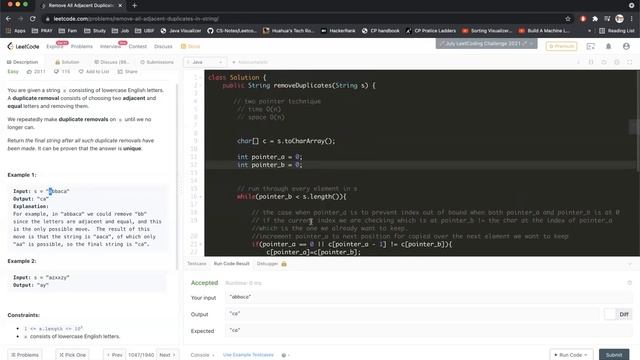This screenshot has height=360, width=640.
Task: Open the Run Code dropdown button
Action: [x=571, y=355]
